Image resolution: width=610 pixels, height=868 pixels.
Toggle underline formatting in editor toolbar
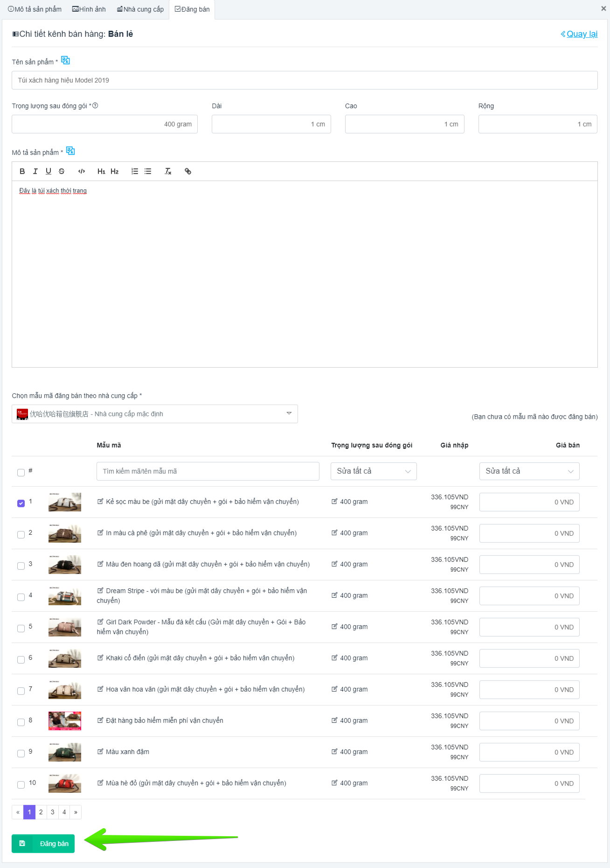[x=48, y=171]
